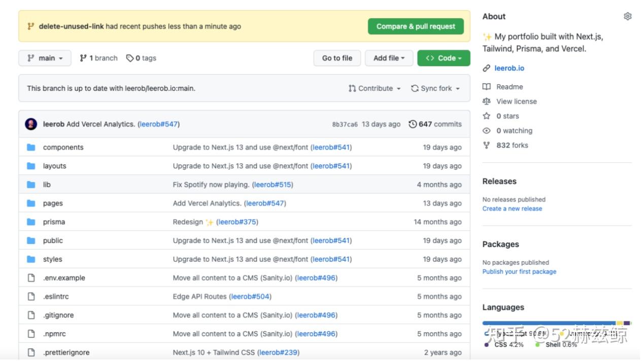The height and width of the screenshot is (361, 644).
Task: Expand the Add file dropdown
Action: tap(389, 58)
